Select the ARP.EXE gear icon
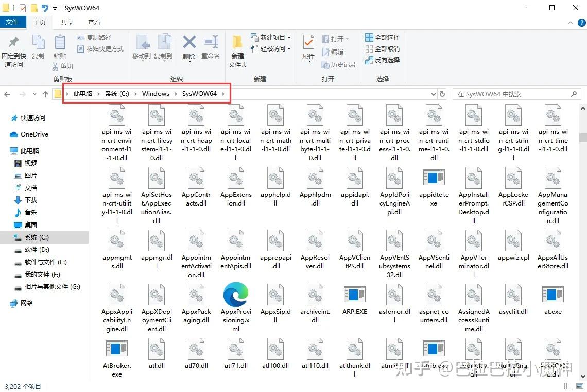This screenshot has height=392, width=587. (354, 295)
